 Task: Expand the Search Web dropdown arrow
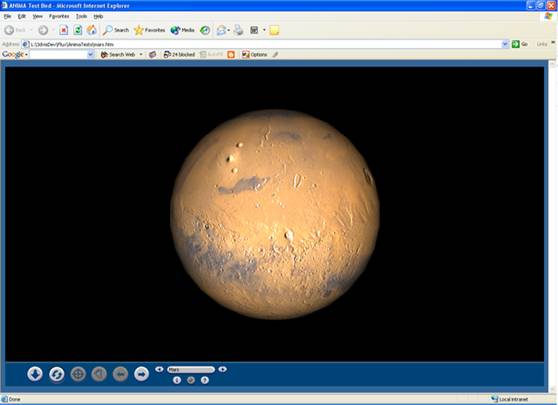(141, 54)
